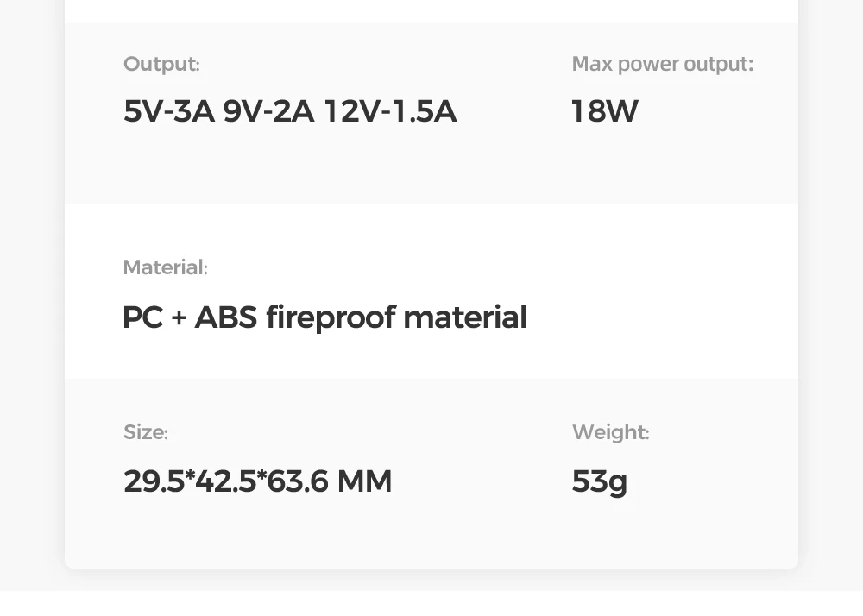Select the 18W power value
This screenshot has width=863, height=616.
pyautogui.click(x=605, y=111)
